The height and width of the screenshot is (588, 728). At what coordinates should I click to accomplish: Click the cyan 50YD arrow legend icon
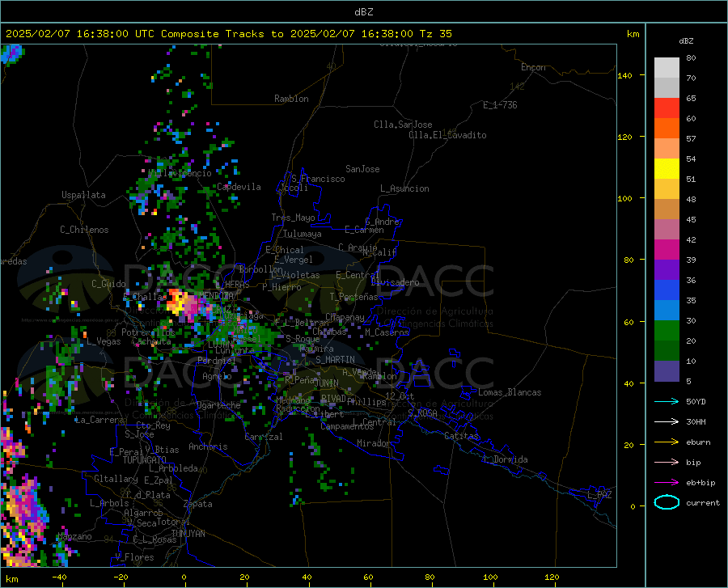pyautogui.click(x=667, y=401)
